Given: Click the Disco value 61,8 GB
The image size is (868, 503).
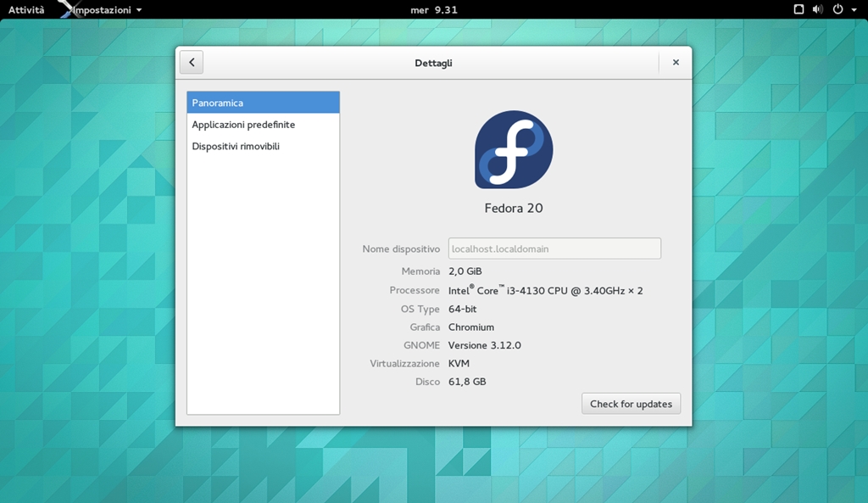Looking at the screenshot, I should click(467, 382).
